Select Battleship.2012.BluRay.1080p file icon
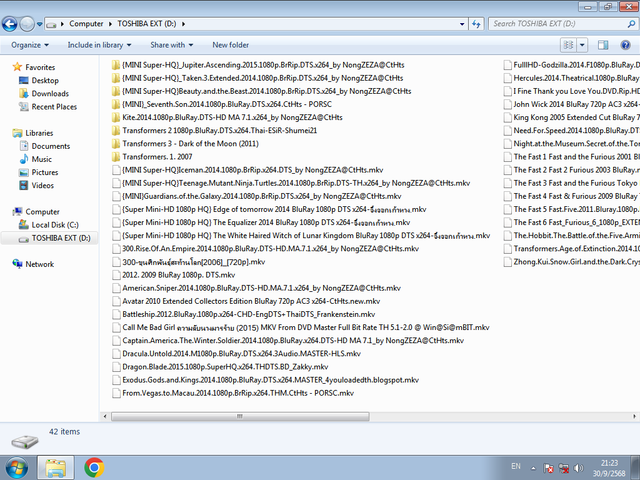This screenshot has height=480, width=640. (116, 314)
